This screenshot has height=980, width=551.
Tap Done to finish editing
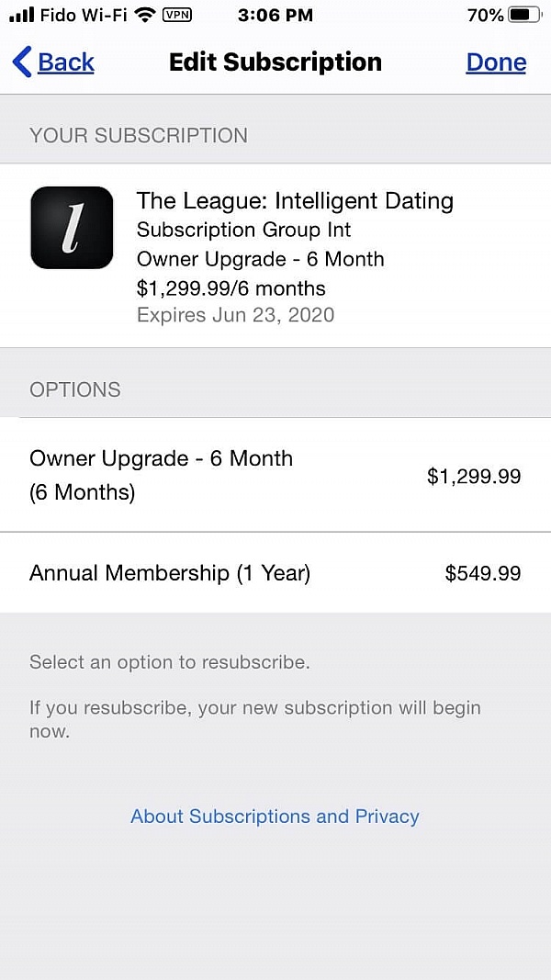point(496,62)
